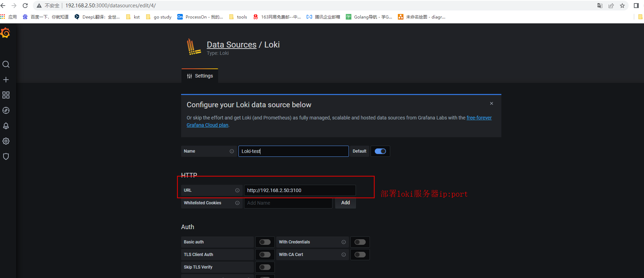Click the plus Create icon in sidebar
Screen dimensions: 644x278
(x=6, y=80)
